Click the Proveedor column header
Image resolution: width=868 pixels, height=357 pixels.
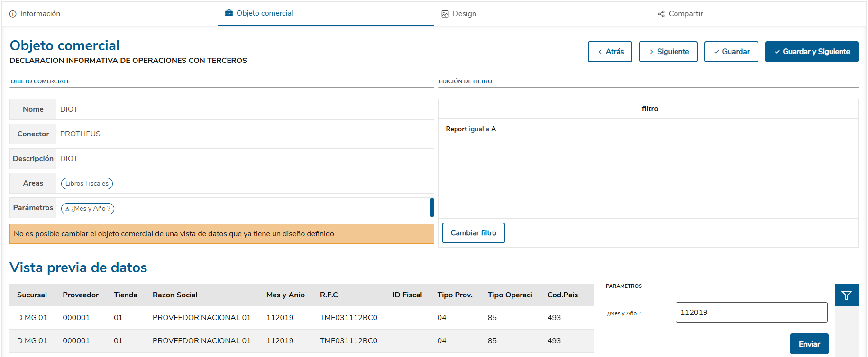[81, 295]
